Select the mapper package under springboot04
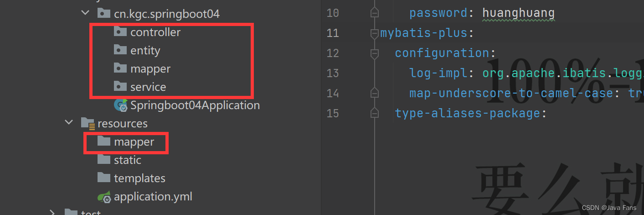 pyautogui.click(x=150, y=68)
